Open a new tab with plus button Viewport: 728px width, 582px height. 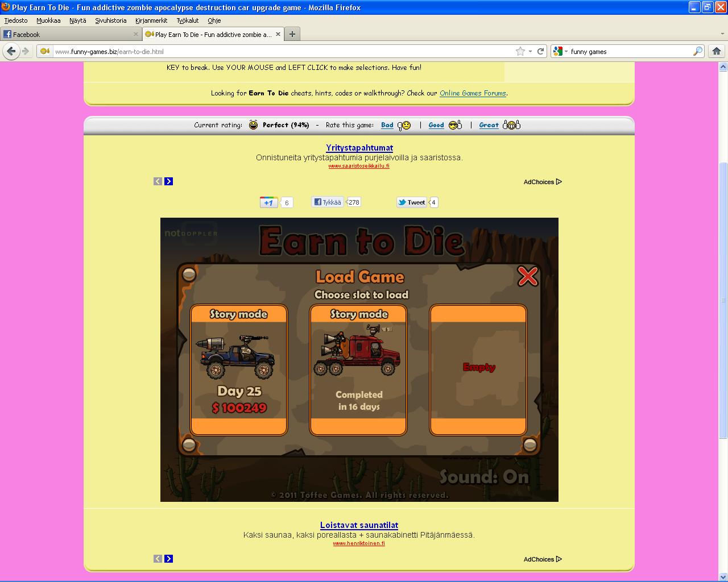pyautogui.click(x=292, y=34)
